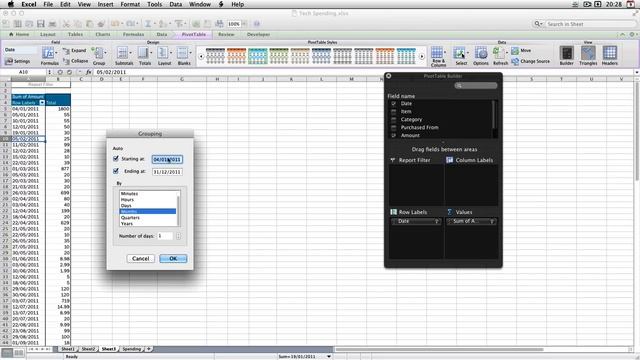The width and height of the screenshot is (640, 360).
Task: Toggle the Triangles view icon
Action: tap(588, 53)
